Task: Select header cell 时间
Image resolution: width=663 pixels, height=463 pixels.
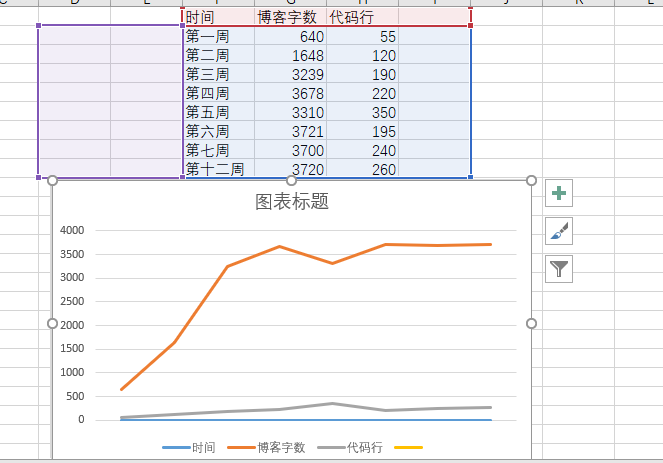Action: coord(219,17)
